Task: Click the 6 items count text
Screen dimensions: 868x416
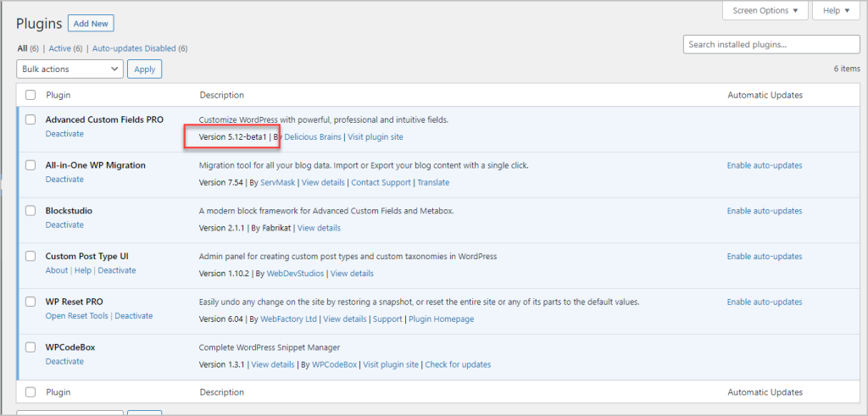Action: [x=847, y=69]
